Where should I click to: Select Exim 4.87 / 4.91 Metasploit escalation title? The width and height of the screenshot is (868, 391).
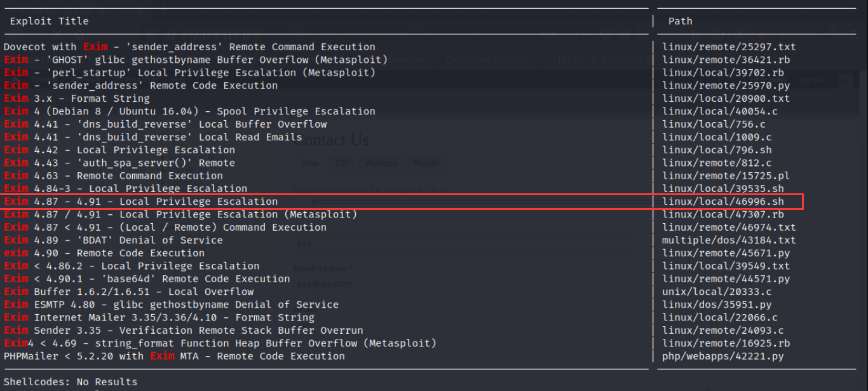coord(180,214)
